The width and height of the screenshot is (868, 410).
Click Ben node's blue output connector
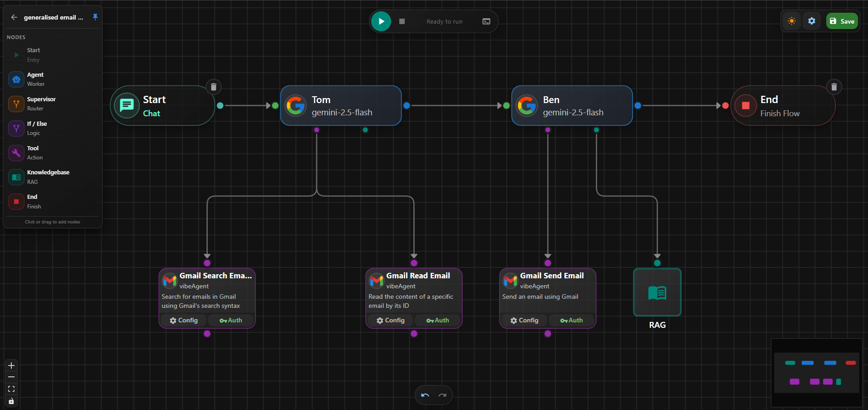tap(638, 105)
